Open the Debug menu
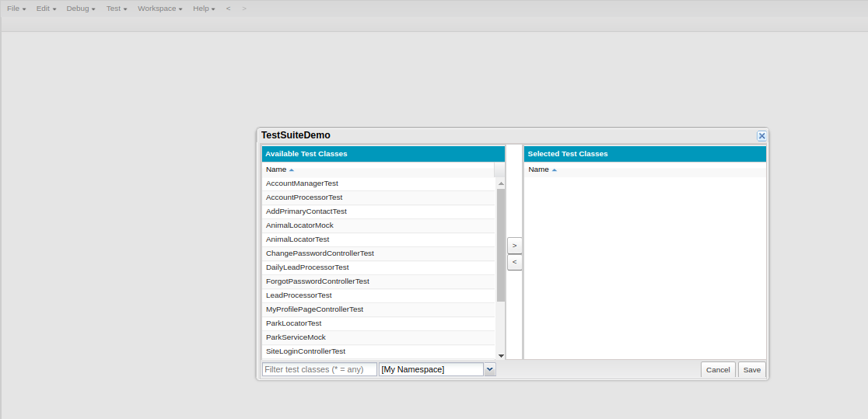Viewport: 868px width, 419px height. coord(81,9)
